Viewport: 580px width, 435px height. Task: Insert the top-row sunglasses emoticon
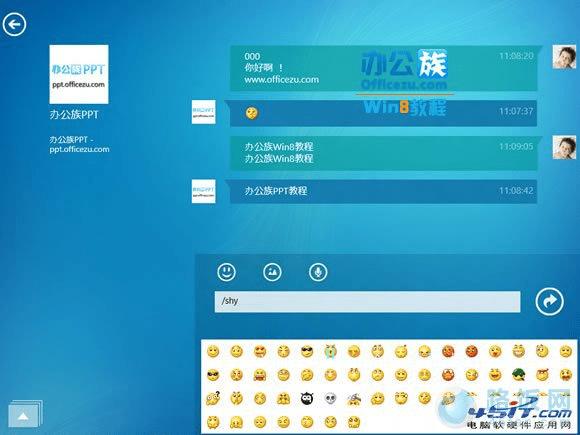pos(307,351)
